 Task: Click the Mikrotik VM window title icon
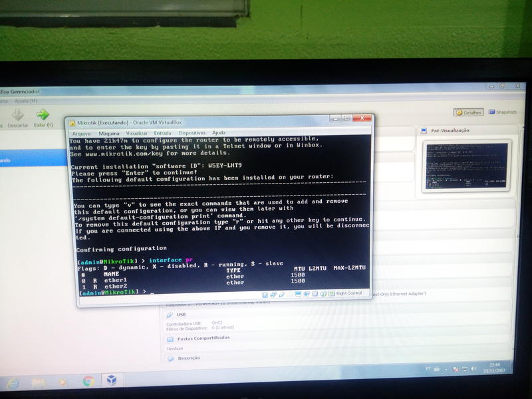72,123
